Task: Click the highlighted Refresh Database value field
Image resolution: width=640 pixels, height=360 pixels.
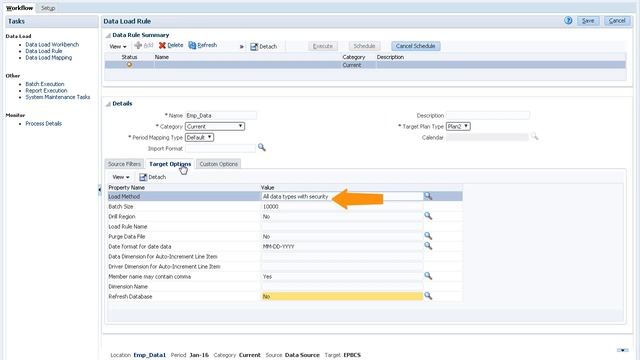Action: pos(342,296)
